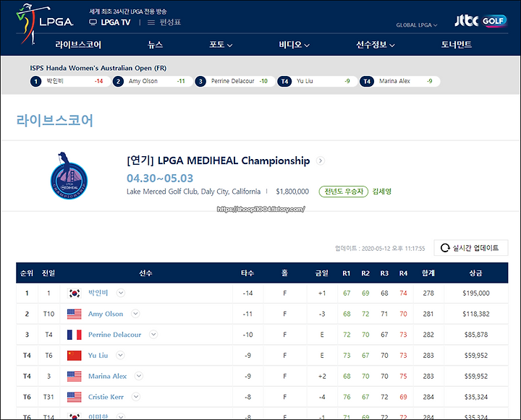
Task: Click the USA flag beside Amy Olson
Action: click(x=74, y=314)
